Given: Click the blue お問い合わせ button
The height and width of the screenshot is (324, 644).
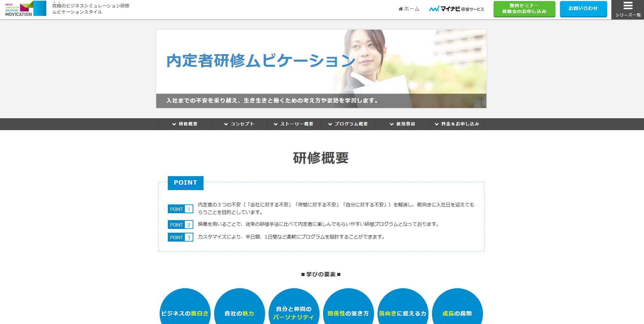Looking at the screenshot, I should [583, 9].
